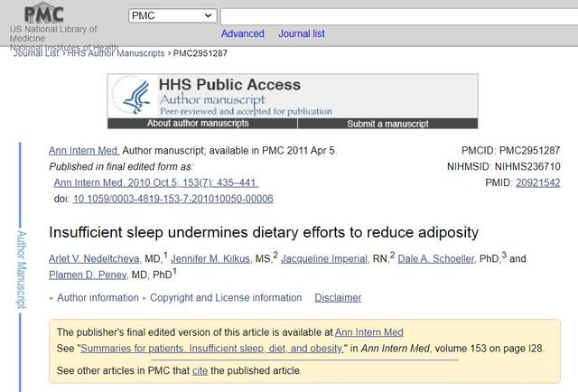The image size is (578, 392).
Task: Open Ann Intern Med 2010 Oct 5 citation
Action: (x=156, y=182)
